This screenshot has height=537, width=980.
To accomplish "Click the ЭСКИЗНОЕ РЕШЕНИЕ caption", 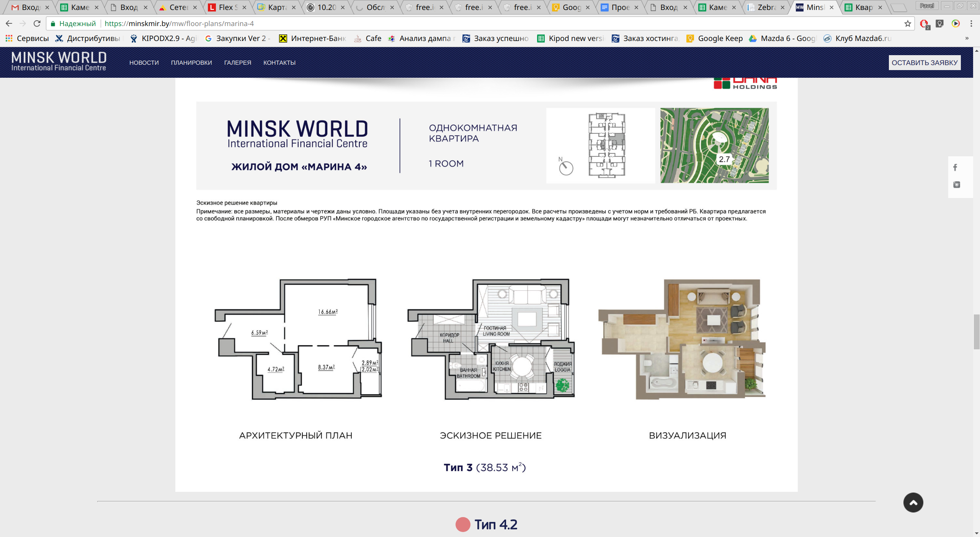I will pos(491,435).
